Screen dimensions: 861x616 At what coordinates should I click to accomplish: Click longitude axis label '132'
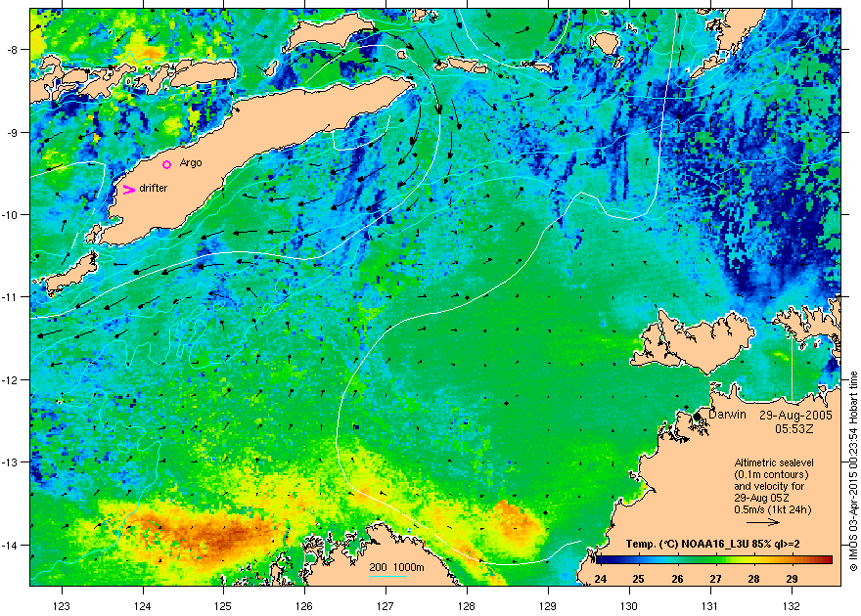pyautogui.click(x=792, y=606)
